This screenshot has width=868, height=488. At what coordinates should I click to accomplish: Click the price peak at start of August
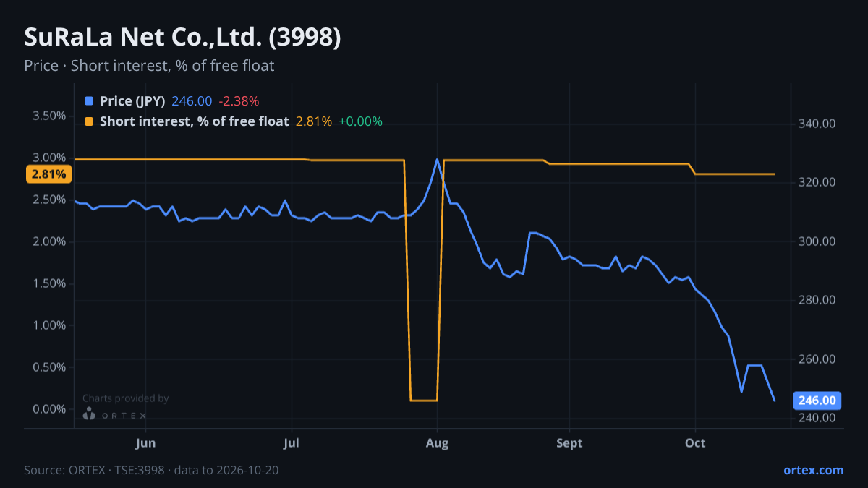437,159
